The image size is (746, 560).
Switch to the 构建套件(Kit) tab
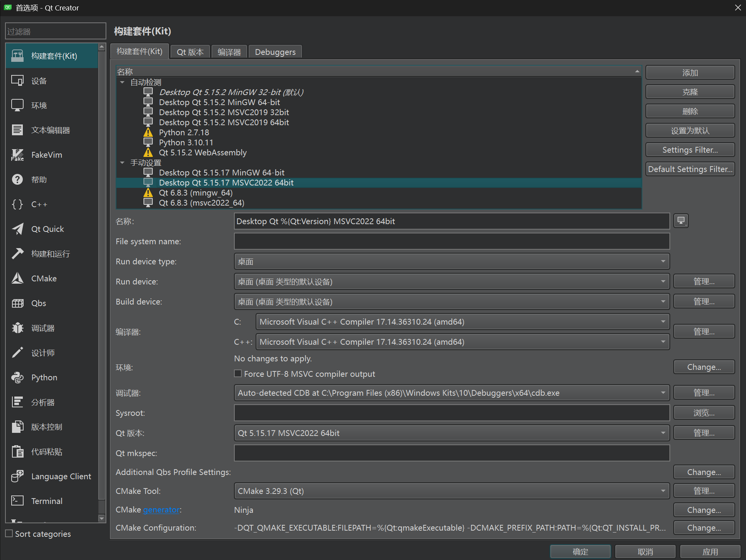pyautogui.click(x=140, y=51)
